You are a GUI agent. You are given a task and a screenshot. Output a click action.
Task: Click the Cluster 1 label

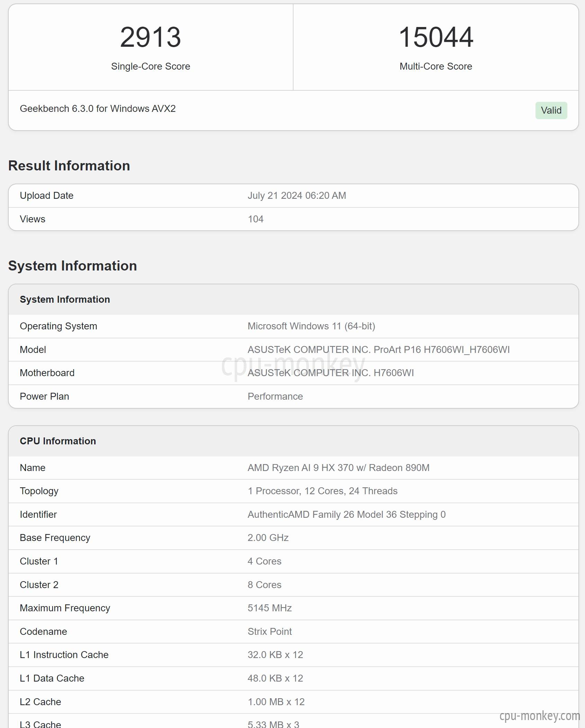point(39,561)
